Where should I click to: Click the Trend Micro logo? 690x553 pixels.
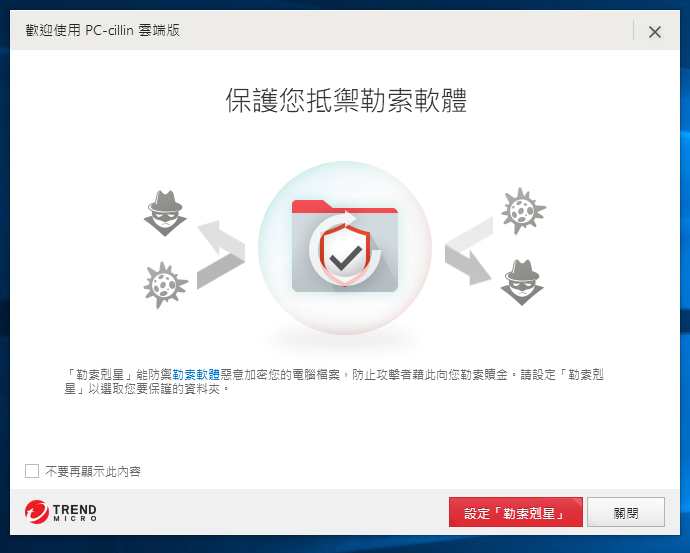[61, 512]
